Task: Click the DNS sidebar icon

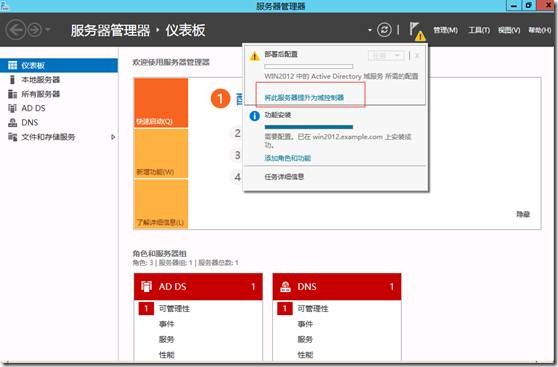Action: coord(12,122)
